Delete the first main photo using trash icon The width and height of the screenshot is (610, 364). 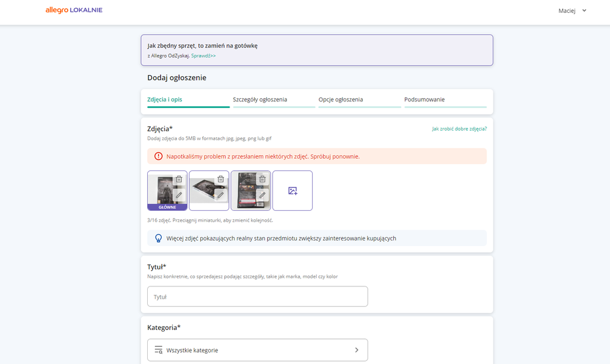click(179, 179)
